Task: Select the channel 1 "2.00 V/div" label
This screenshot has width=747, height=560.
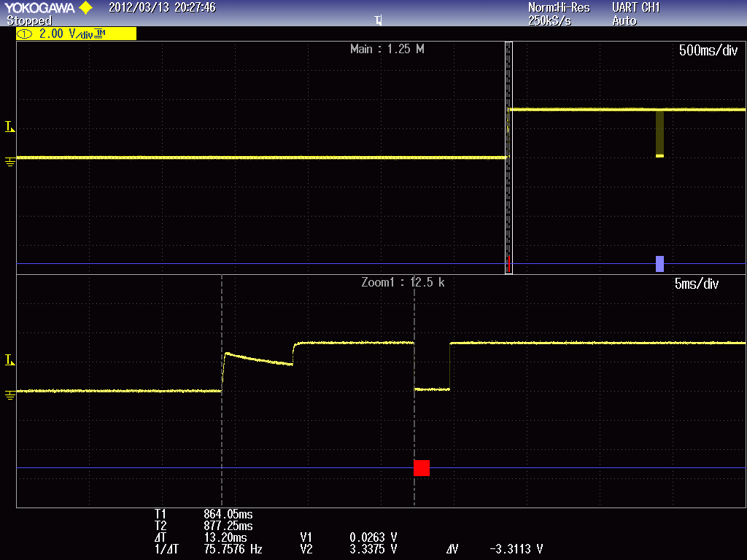Action: (76, 34)
